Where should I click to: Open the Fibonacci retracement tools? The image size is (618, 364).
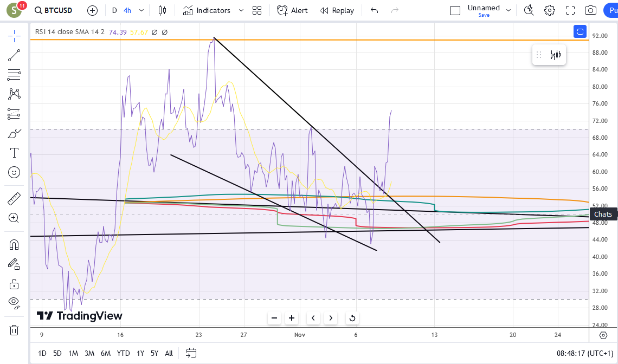coord(14,74)
